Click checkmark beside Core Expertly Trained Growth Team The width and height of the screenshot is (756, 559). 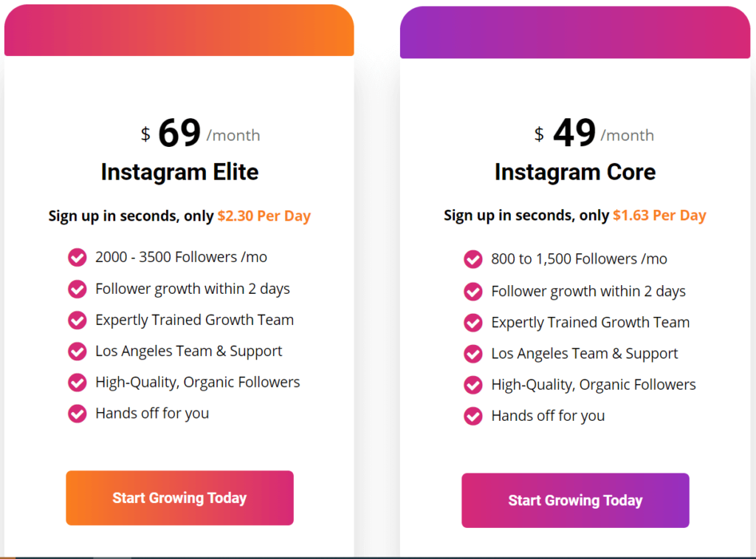[473, 323]
